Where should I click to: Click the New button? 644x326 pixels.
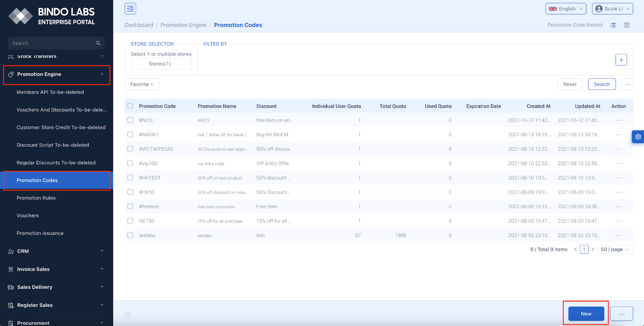pyautogui.click(x=586, y=314)
